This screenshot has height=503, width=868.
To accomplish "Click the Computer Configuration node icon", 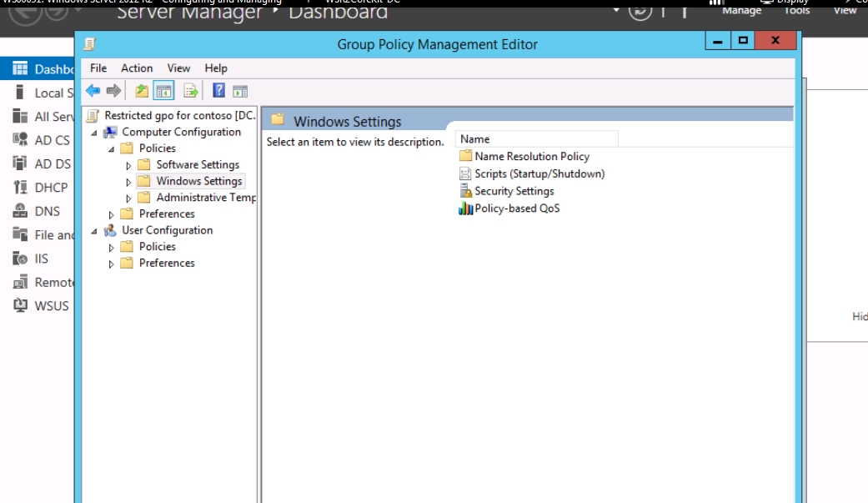I will [x=111, y=132].
